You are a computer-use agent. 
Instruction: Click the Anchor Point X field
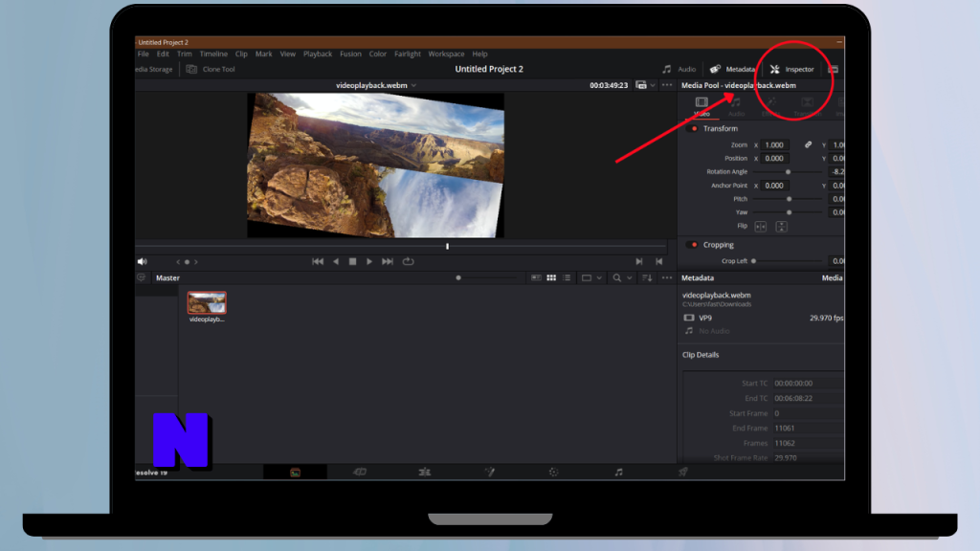[x=775, y=186]
